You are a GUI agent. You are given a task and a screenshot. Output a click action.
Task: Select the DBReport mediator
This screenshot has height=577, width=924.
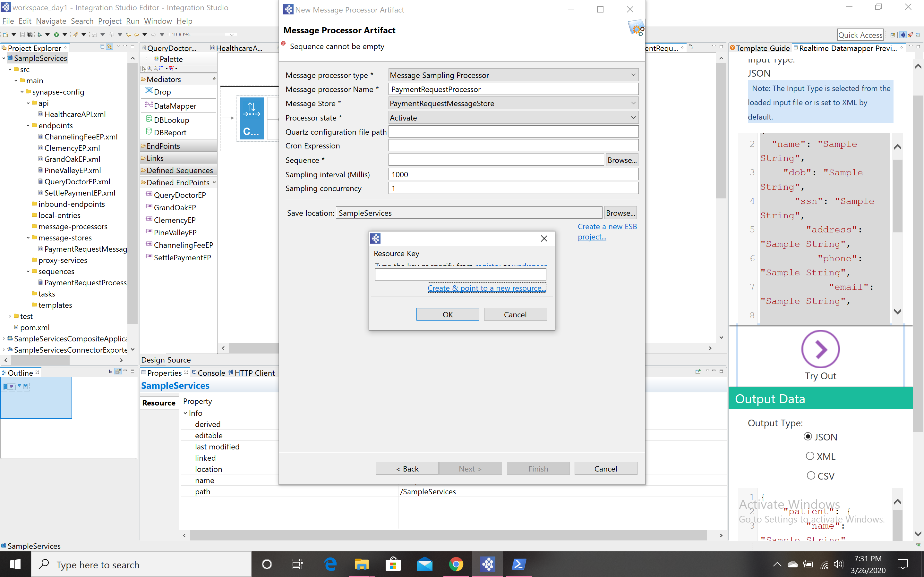pyautogui.click(x=170, y=132)
